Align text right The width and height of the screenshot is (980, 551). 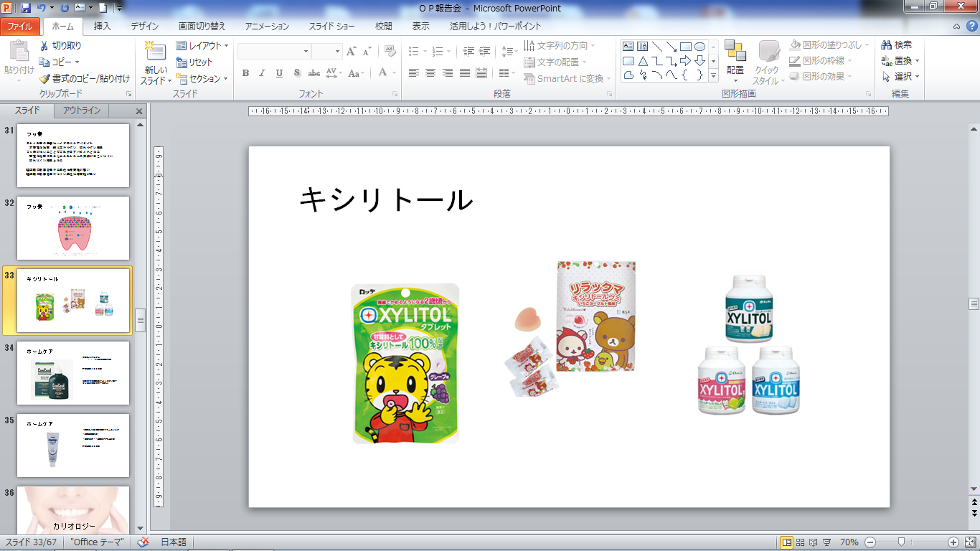tap(448, 73)
